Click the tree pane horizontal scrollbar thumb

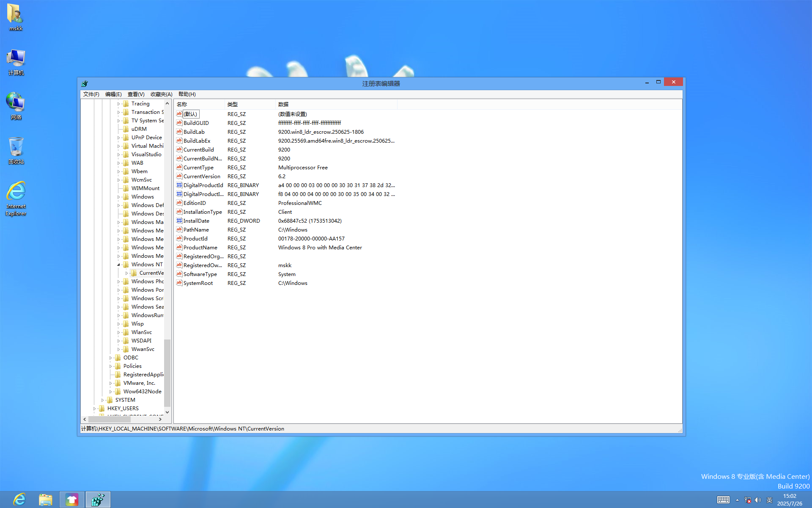tap(109, 419)
